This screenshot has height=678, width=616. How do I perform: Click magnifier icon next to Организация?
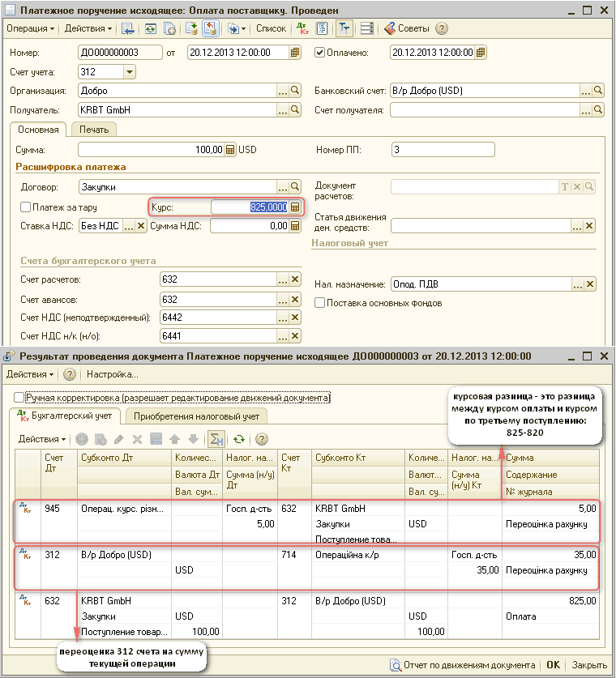295,91
